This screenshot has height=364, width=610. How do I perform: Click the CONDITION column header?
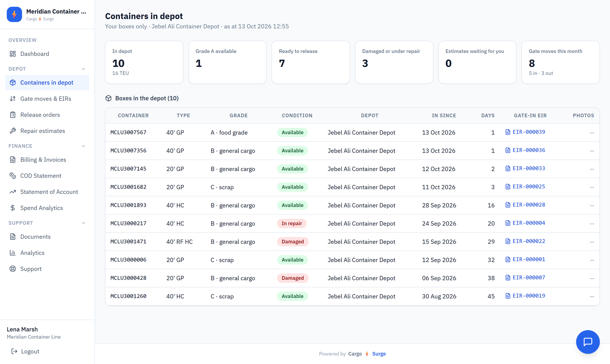297,116
